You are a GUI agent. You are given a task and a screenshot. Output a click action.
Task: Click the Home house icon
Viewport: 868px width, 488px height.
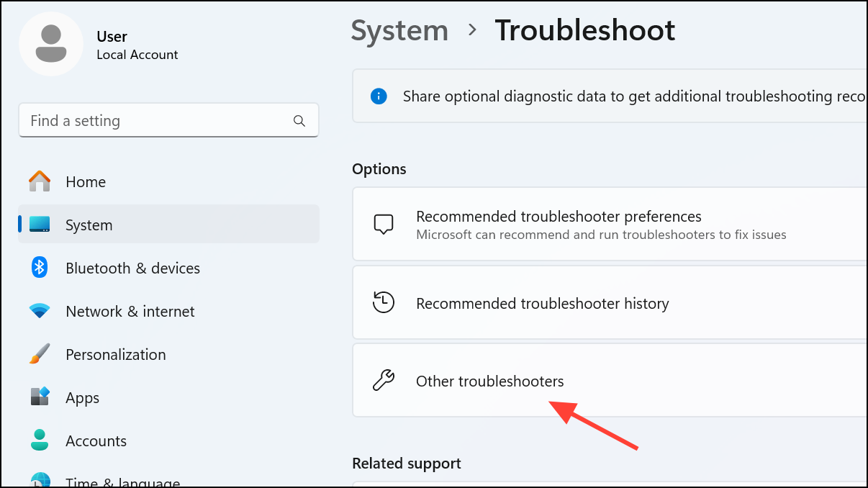[39, 181]
